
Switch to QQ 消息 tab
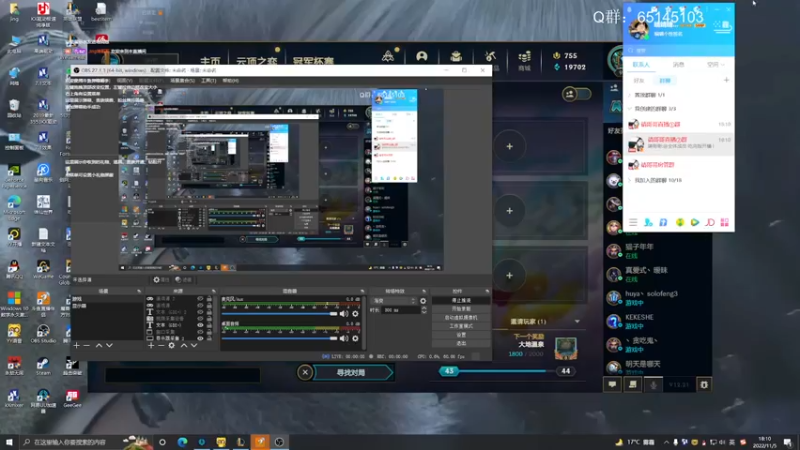point(678,65)
